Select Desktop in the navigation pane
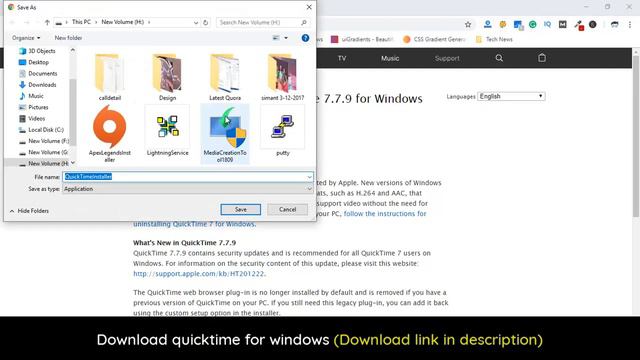This screenshot has width=640, height=360. pyautogui.click(x=34, y=62)
